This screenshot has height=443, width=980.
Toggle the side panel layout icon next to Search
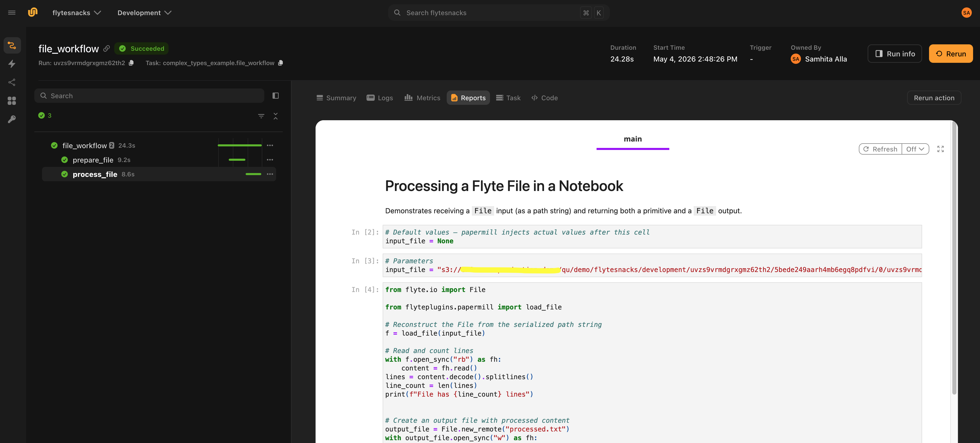[275, 96]
